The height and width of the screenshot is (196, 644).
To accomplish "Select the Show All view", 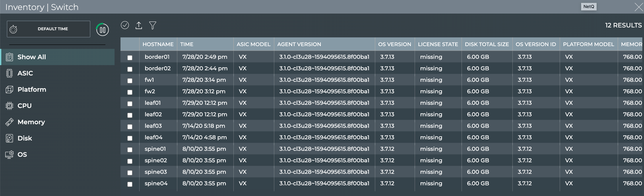I will pyautogui.click(x=32, y=57).
